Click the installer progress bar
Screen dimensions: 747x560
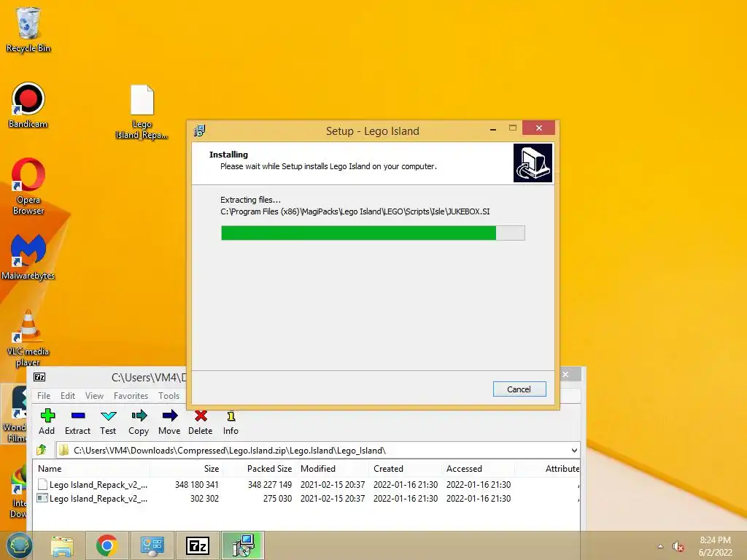tap(373, 233)
